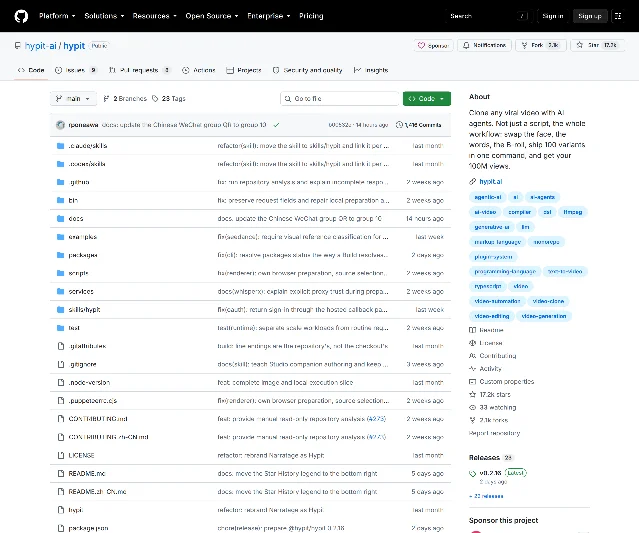View the 28 Tags link
This screenshot has height=533, width=639.
coord(169,99)
